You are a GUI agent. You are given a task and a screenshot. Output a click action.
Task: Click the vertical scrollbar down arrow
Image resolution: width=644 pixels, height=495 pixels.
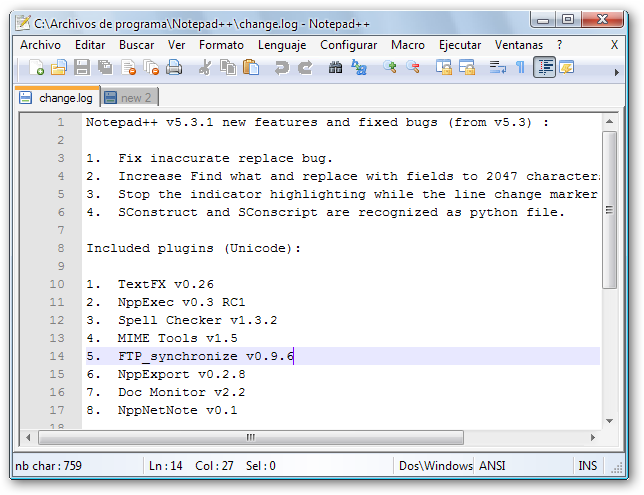coord(611,420)
